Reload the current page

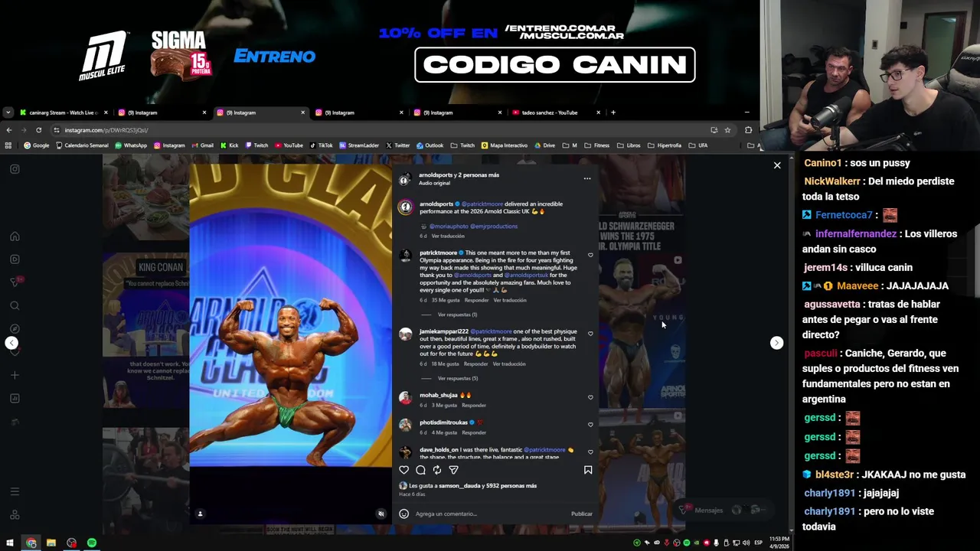tap(38, 130)
